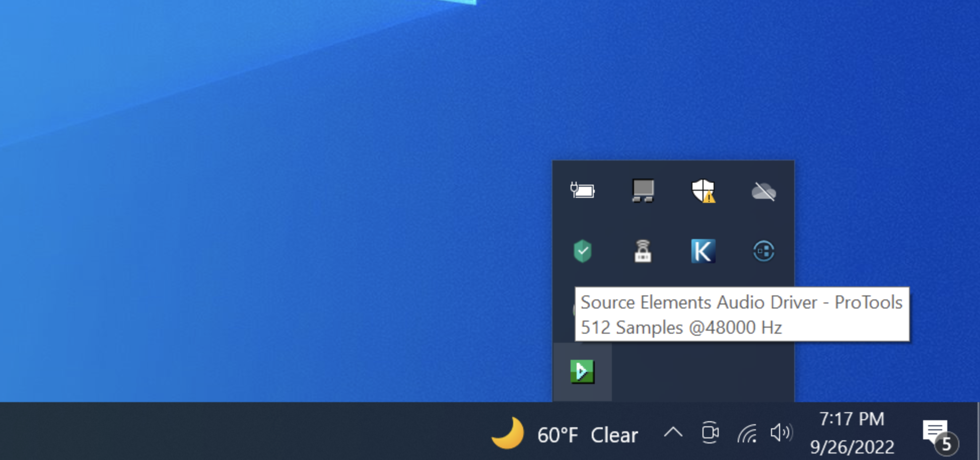Viewport: 980px width, 460px height.
Task: Open the weather moon icon widget
Action: coord(508,433)
